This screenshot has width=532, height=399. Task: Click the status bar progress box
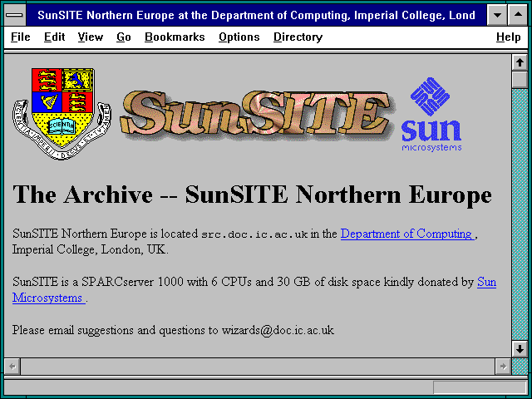tap(480, 387)
